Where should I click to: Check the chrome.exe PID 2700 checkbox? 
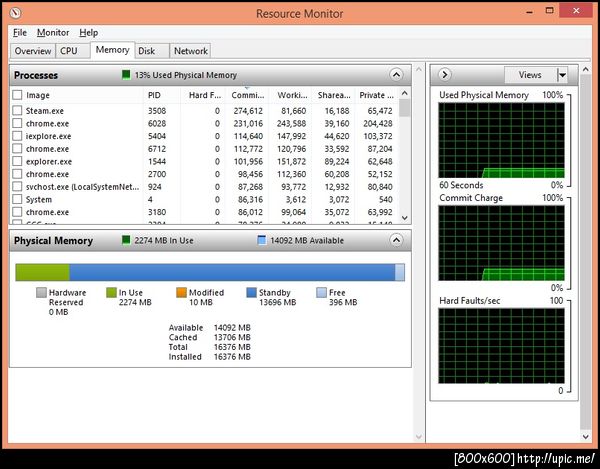click(17, 174)
